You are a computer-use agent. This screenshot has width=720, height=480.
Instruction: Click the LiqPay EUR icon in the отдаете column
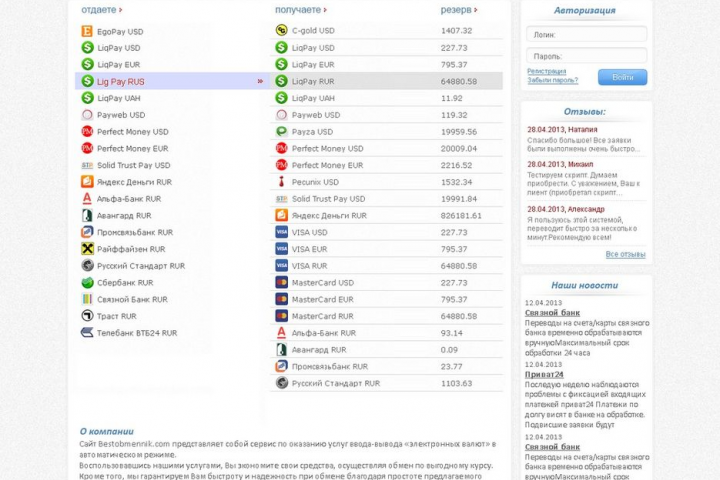(x=87, y=64)
